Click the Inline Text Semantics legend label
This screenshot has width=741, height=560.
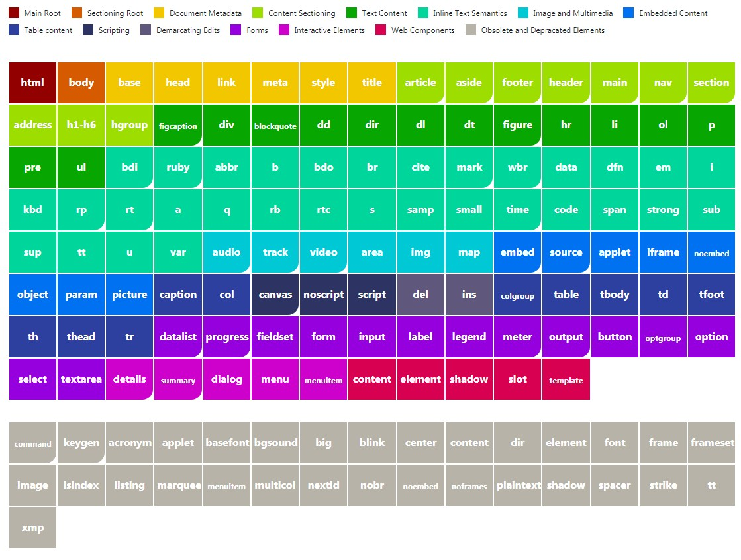click(469, 13)
